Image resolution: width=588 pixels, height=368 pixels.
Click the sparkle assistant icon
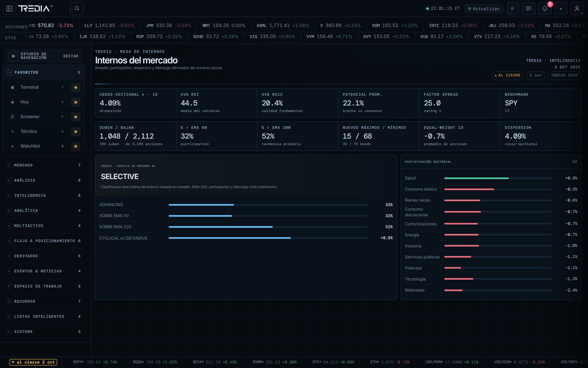pyautogui.click(x=561, y=9)
